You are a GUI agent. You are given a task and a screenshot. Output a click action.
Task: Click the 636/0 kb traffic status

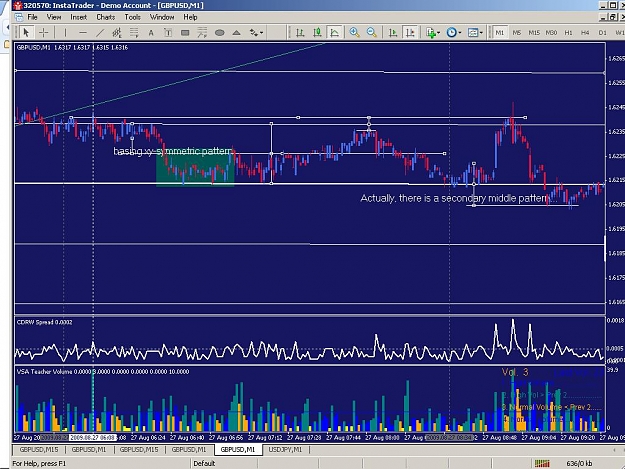[x=579, y=463]
